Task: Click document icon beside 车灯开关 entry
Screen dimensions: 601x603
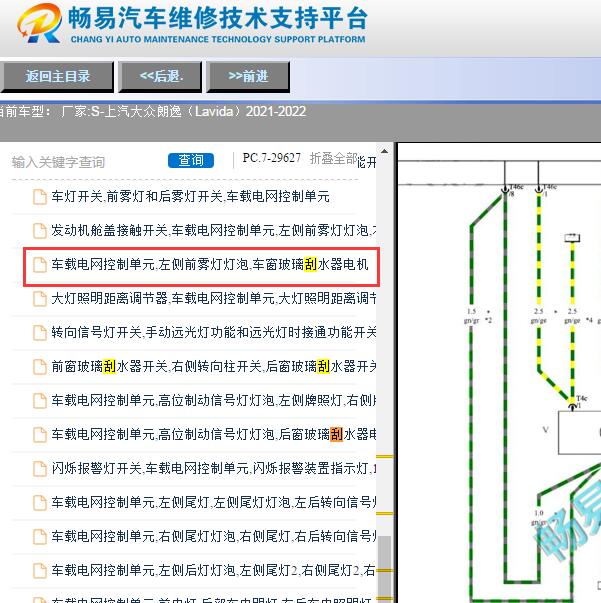Action: click(40, 197)
